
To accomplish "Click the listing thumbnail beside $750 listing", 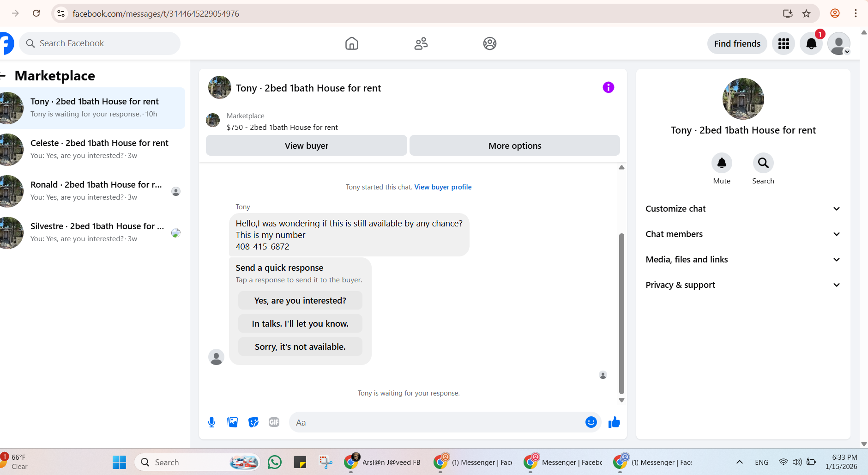I will point(213,120).
